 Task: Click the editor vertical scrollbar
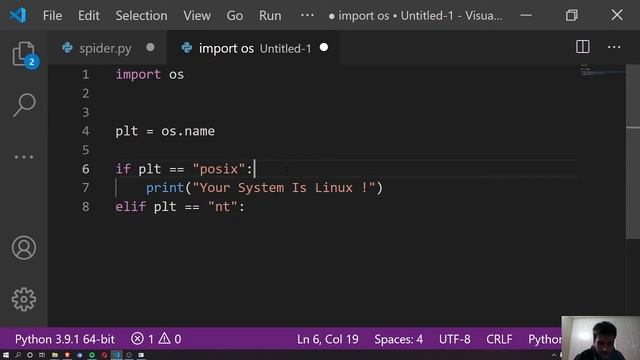[x=633, y=151]
